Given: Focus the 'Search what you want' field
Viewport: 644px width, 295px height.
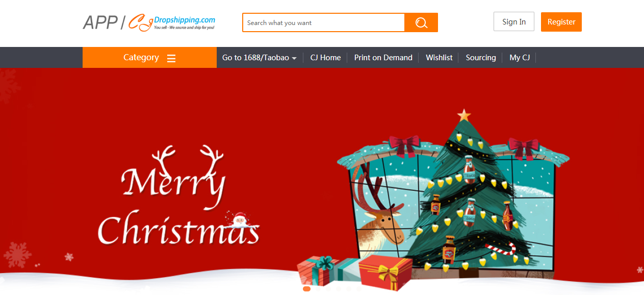Looking at the screenshot, I should tap(324, 22).
